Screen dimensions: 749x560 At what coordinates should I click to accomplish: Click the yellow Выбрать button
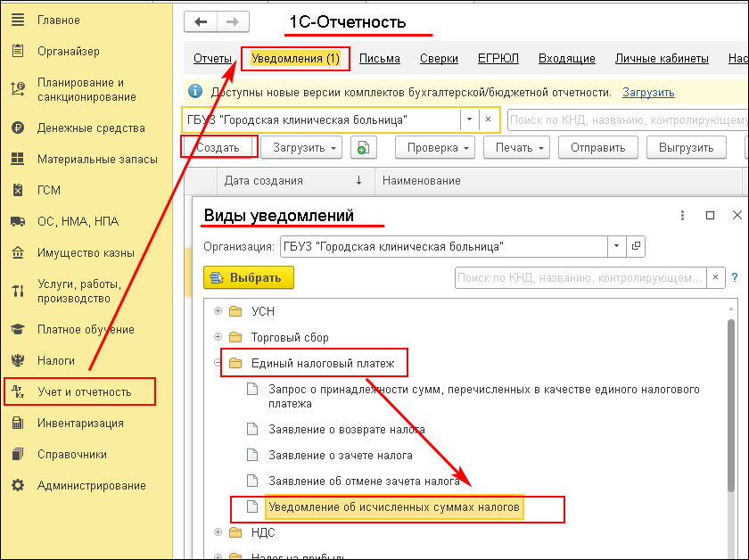point(249,277)
